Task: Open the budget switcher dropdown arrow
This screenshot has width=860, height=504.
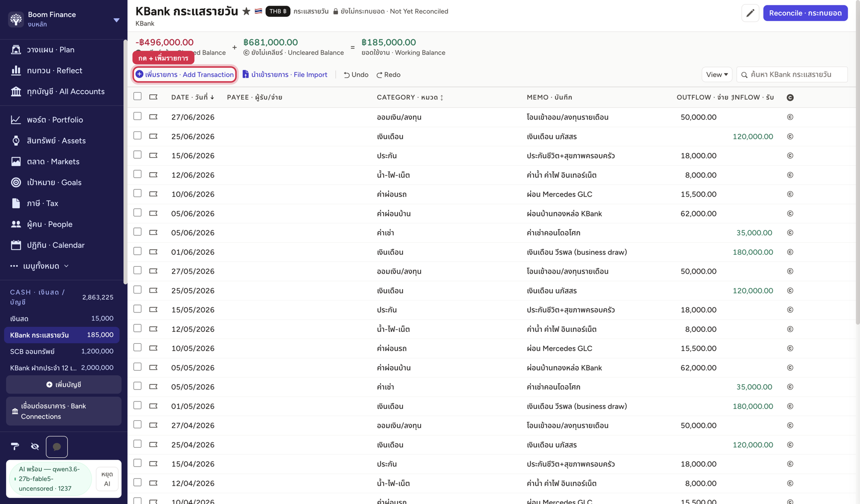Action: pos(116,20)
